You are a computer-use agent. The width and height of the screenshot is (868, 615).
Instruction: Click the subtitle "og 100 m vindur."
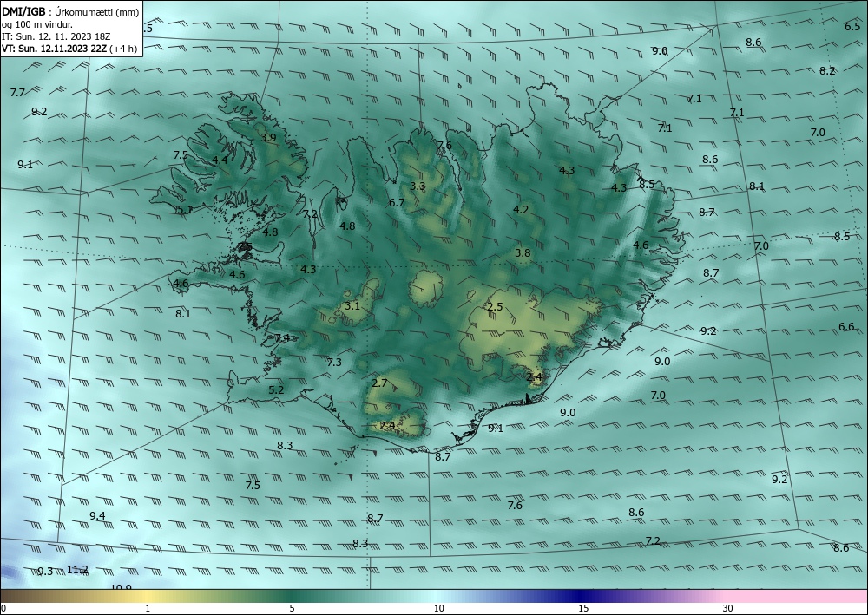coord(37,24)
